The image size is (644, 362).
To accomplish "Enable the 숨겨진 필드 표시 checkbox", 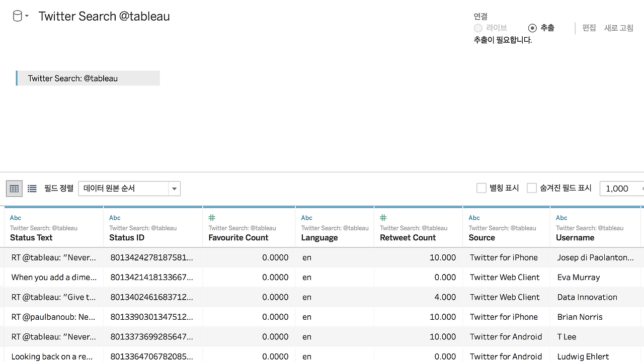I will coord(532,188).
